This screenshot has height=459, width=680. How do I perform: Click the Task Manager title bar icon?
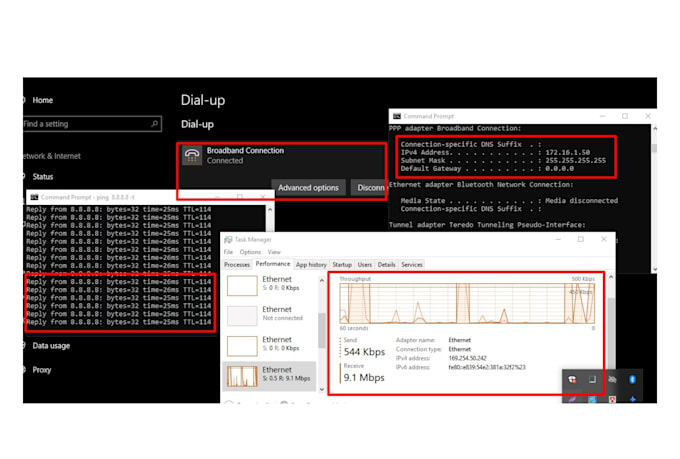point(228,239)
